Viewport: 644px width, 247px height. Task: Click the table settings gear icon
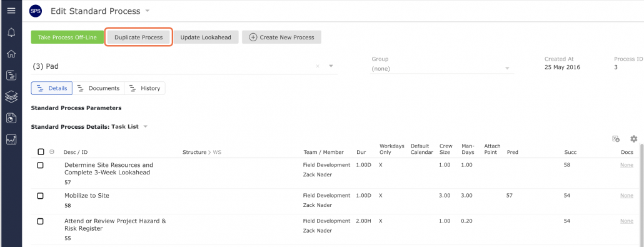634,139
